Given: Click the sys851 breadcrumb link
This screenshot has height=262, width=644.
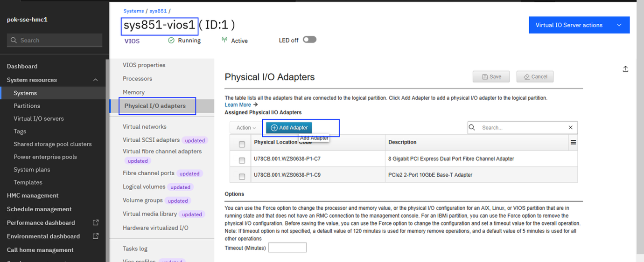Looking at the screenshot, I should [x=158, y=11].
